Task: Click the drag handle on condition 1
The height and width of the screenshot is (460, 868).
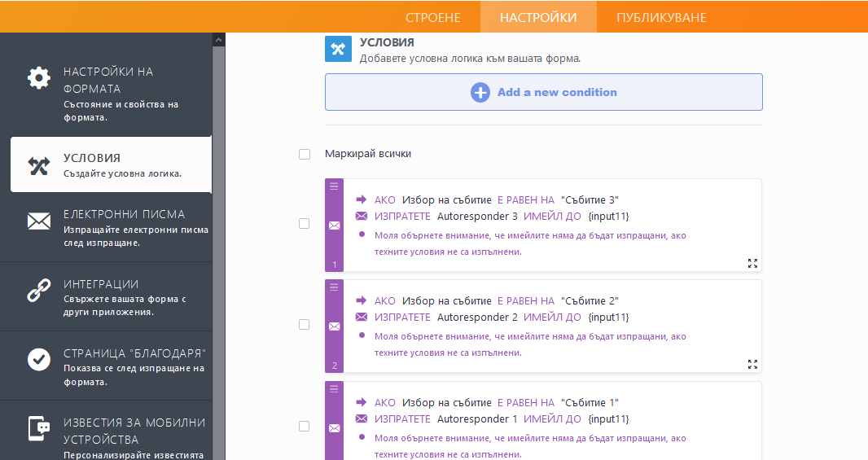Action: tap(334, 186)
